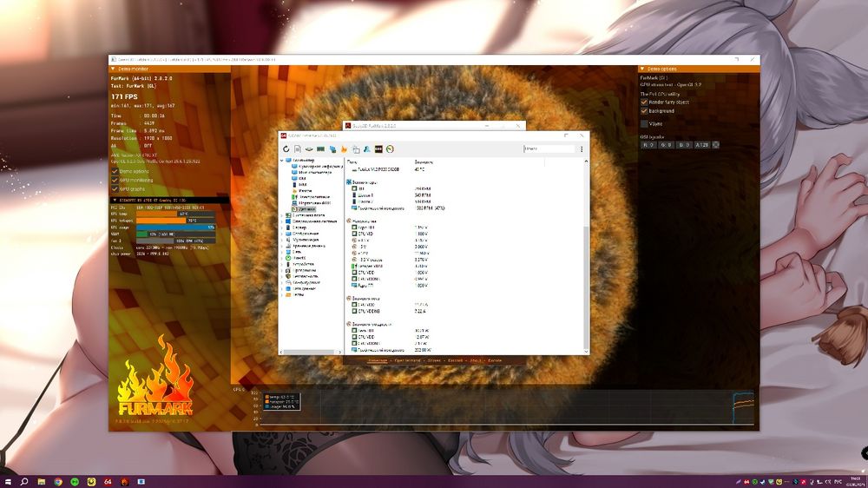Expand the Операционная система tree node arrow
Screen dimensions: 868x488
[282, 221]
